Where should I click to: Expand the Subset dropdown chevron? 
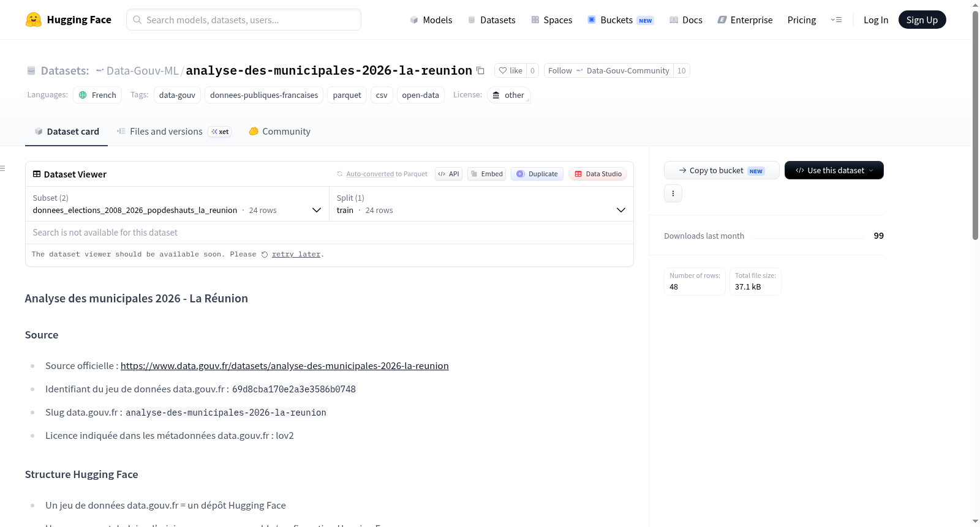coord(317,210)
